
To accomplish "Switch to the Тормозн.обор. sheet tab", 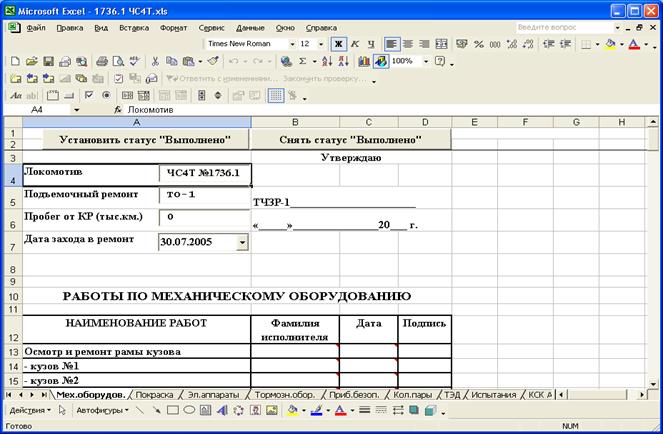I will pyautogui.click(x=285, y=395).
